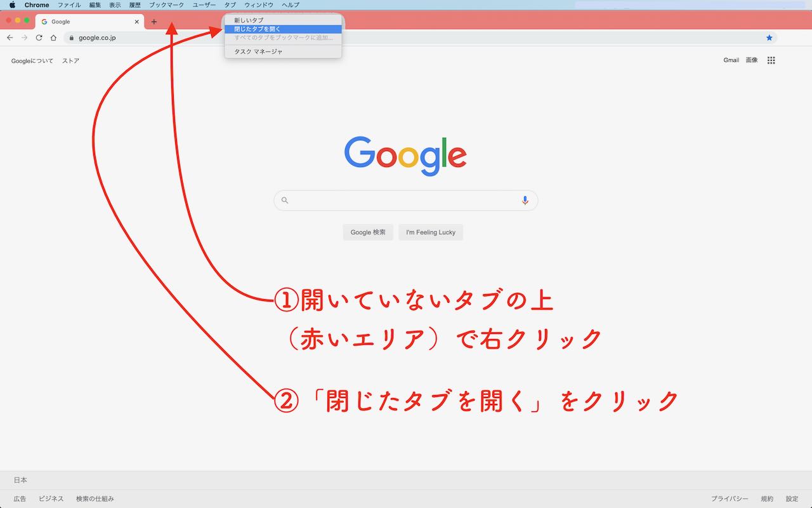
Task: Choose タスク マネージャ in context menu
Action: [283, 51]
